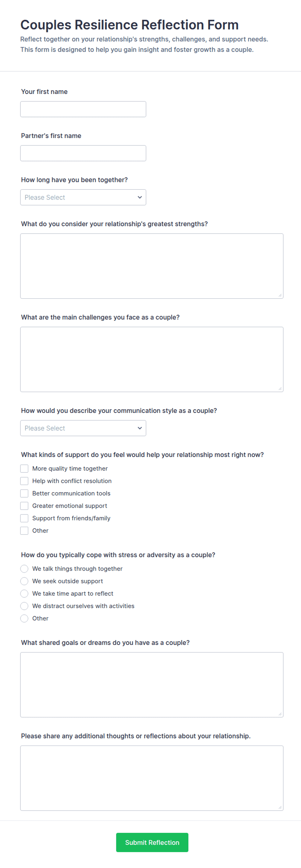301x868 pixels.
Task: Check More quality time together
Action: (24, 469)
